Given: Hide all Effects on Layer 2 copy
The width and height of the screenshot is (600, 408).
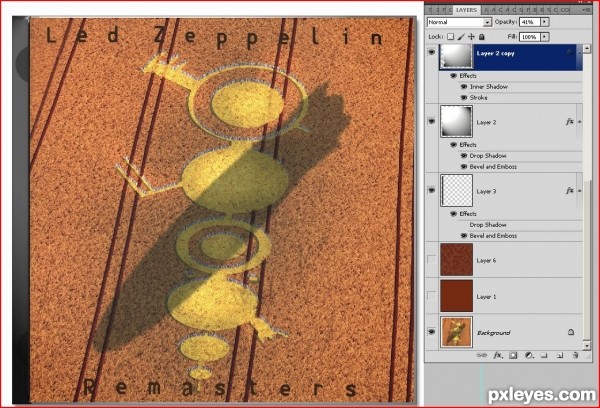Looking at the screenshot, I should tap(454, 76).
